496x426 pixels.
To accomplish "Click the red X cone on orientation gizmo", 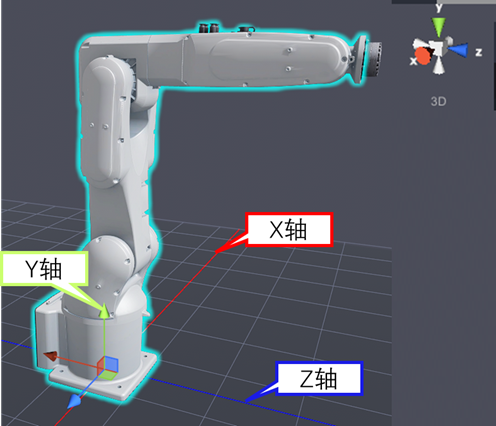I will 423,56.
